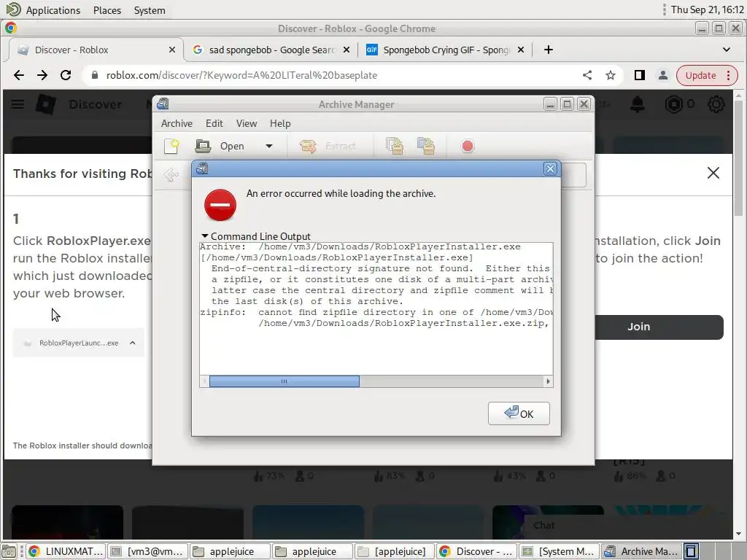Click the show desktop icon in taskbar
This screenshot has height=560, width=747.
tap(9, 551)
